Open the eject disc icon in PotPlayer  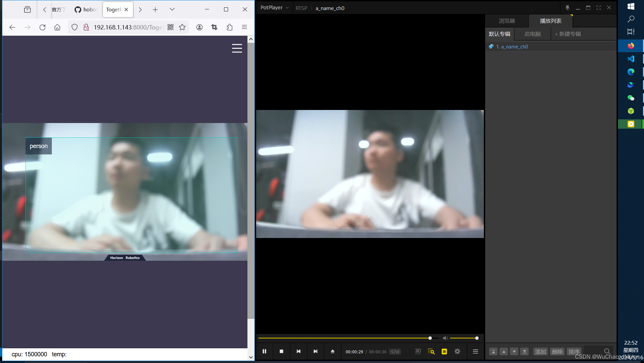333,351
